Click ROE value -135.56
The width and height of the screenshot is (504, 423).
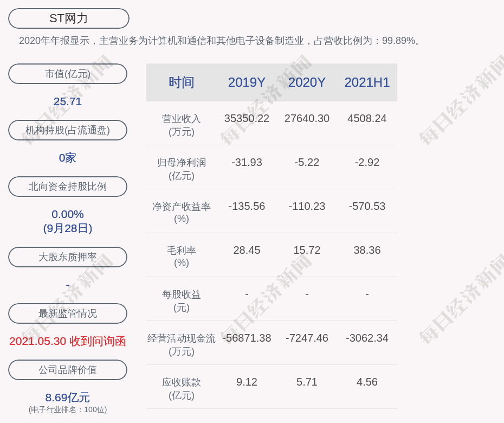click(247, 206)
